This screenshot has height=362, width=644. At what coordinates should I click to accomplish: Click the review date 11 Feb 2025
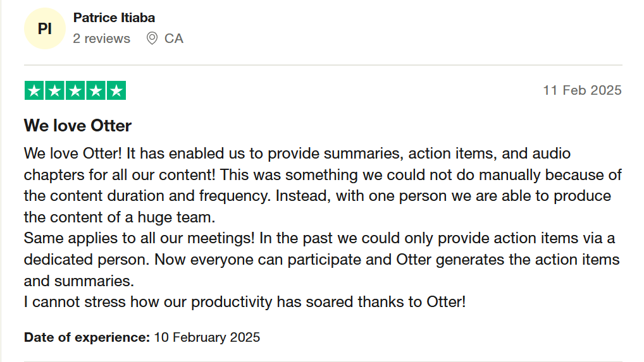[582, 90]
